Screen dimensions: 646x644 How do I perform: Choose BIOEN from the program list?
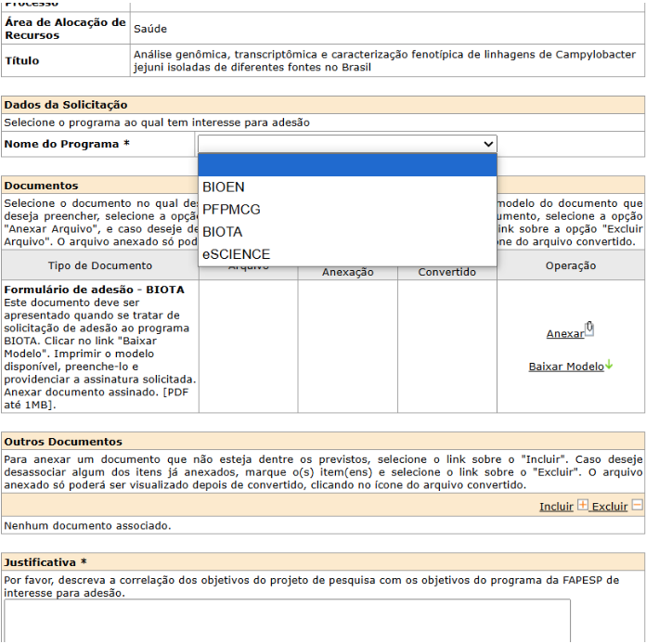[x=224, y=187]
